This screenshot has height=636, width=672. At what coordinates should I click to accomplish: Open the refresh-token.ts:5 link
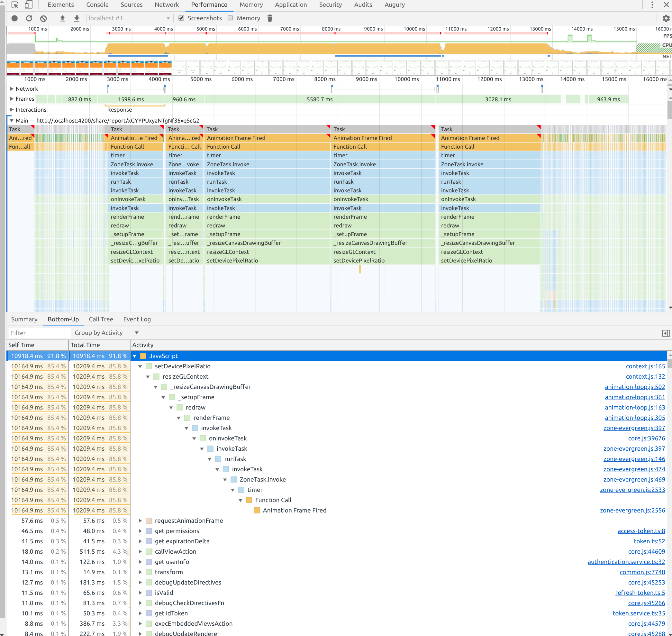(640, 593)
